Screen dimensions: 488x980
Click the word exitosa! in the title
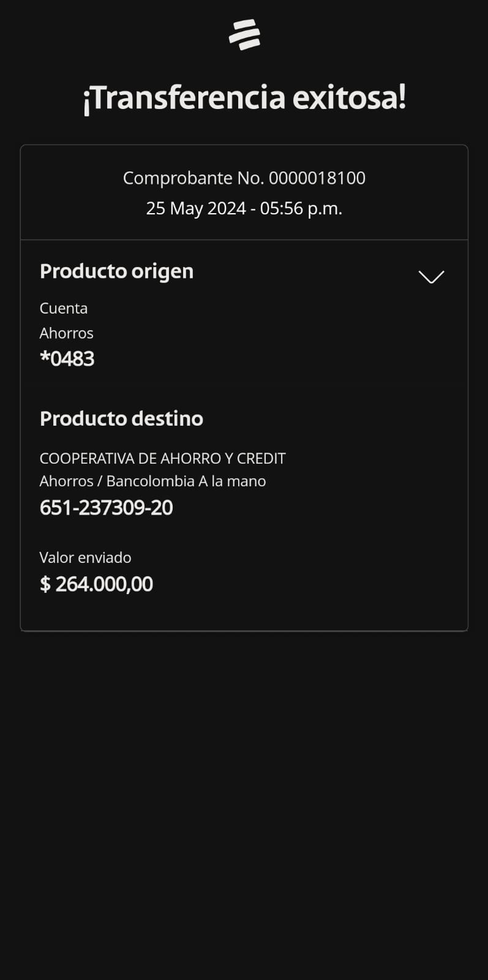pos(349,98)
